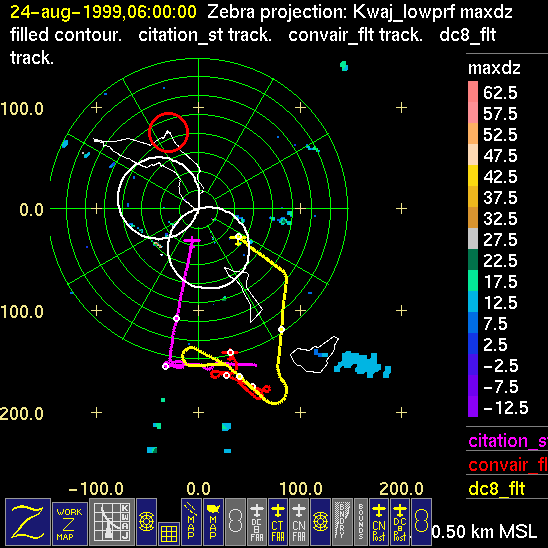Viewport: 548px width, 548px height.
Task: Toggle the CN FAA aircraft track
Action: [x=299, y=522]
